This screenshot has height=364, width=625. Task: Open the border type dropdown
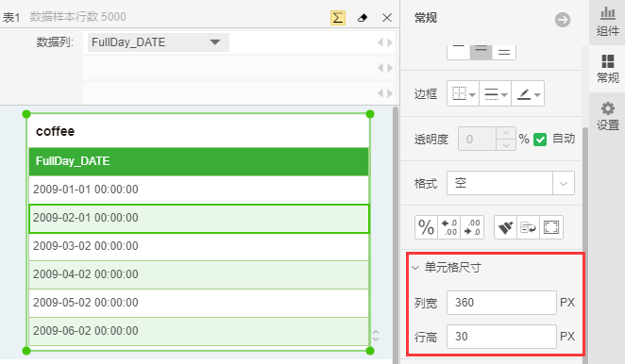[x=464, y=94]
